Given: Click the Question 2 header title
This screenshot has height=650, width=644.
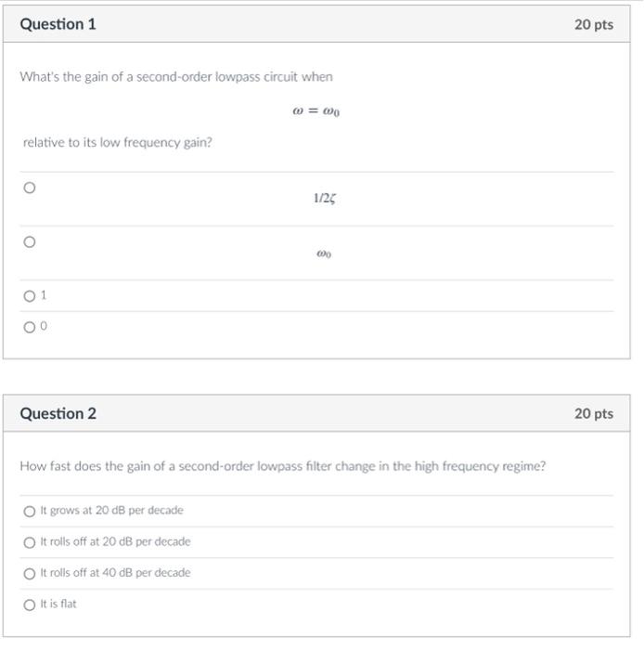Looking at the screenshot, I should pos(58,413).
